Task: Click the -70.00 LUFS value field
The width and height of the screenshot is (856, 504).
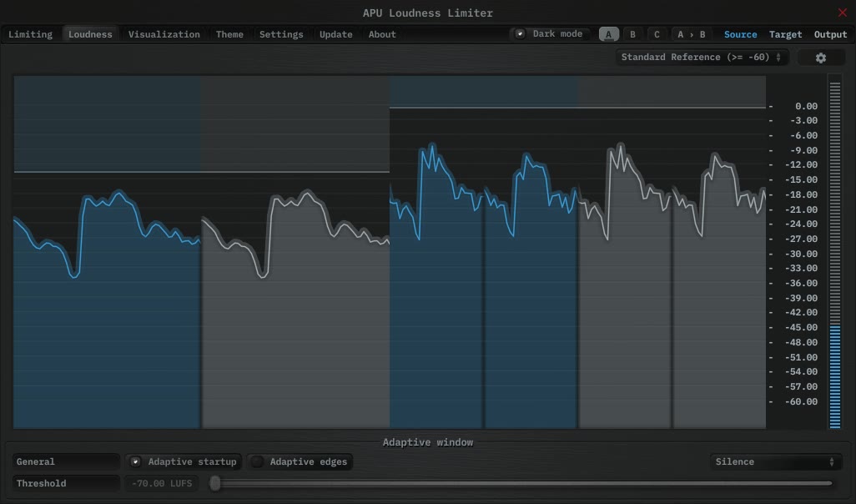Action: [162, 484]
